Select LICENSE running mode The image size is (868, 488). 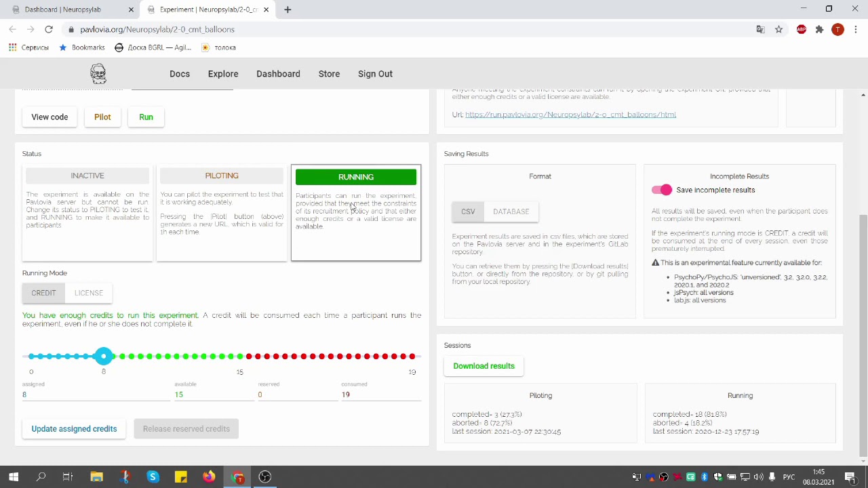click(x=89, y=293)
